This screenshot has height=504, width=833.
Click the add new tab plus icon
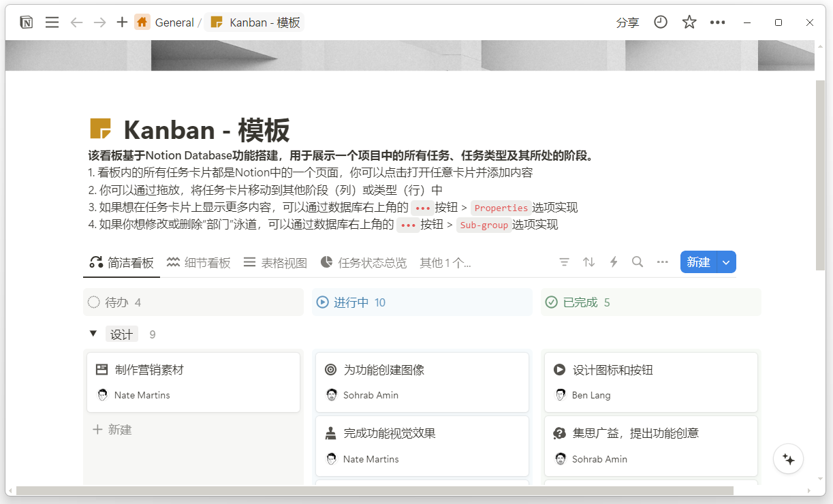(122, 22)
